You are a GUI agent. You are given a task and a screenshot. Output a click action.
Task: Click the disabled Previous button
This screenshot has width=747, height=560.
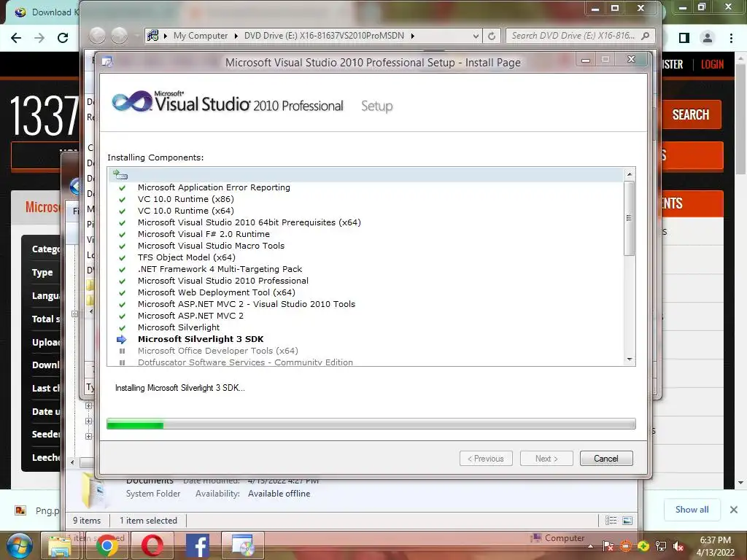pyautogui.click(x=486, y=458)
